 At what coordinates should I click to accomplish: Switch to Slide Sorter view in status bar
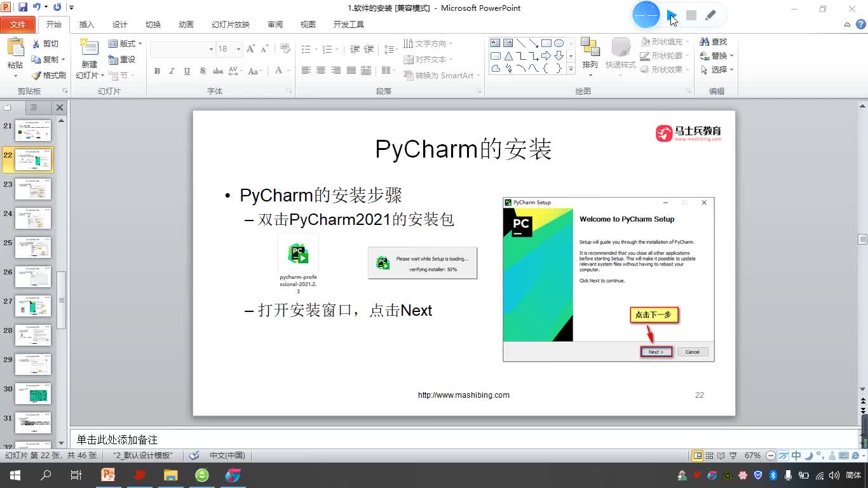[709, 456]
